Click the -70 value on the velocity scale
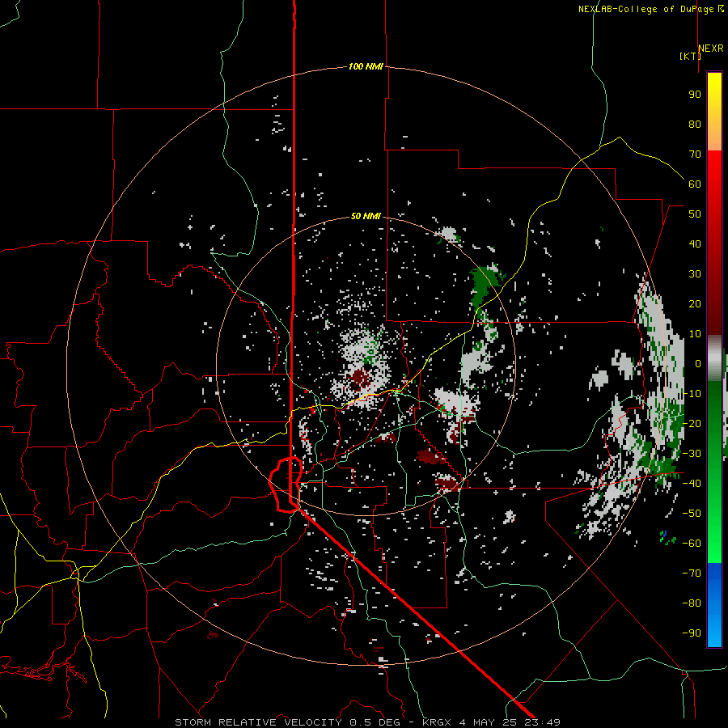Screen dimensions: 728x728 692,574
